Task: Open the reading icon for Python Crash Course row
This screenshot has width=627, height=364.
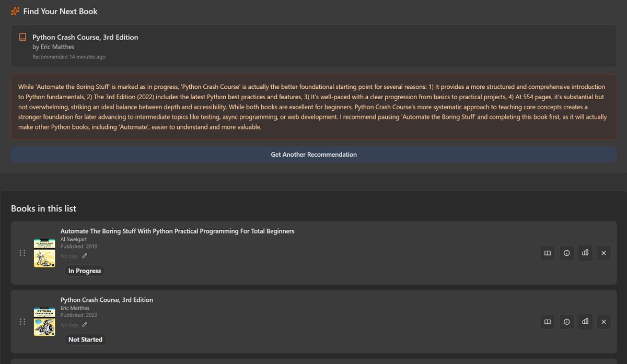Action: point(548,322)
